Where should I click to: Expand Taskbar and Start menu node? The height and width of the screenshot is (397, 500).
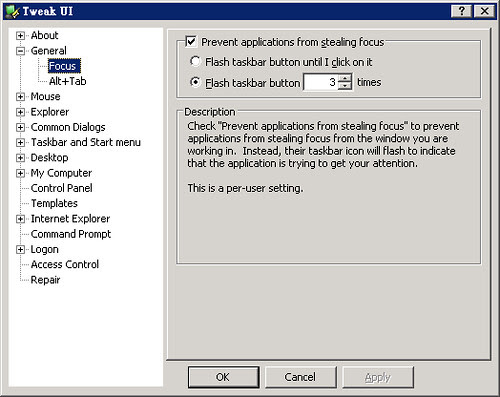click(20, 142)
